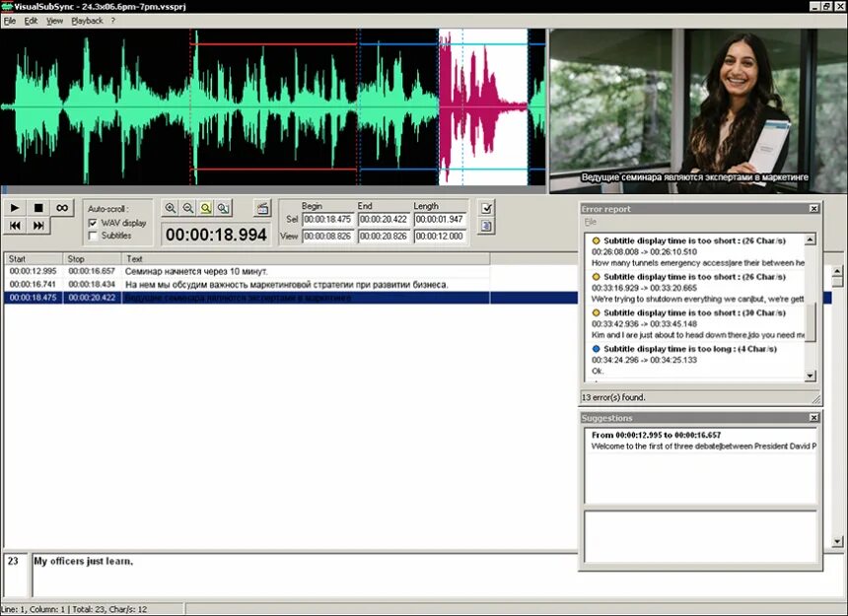Open File menu in Error report panel
This screenshot has width=848, height=616.
(x=590, y=222)
